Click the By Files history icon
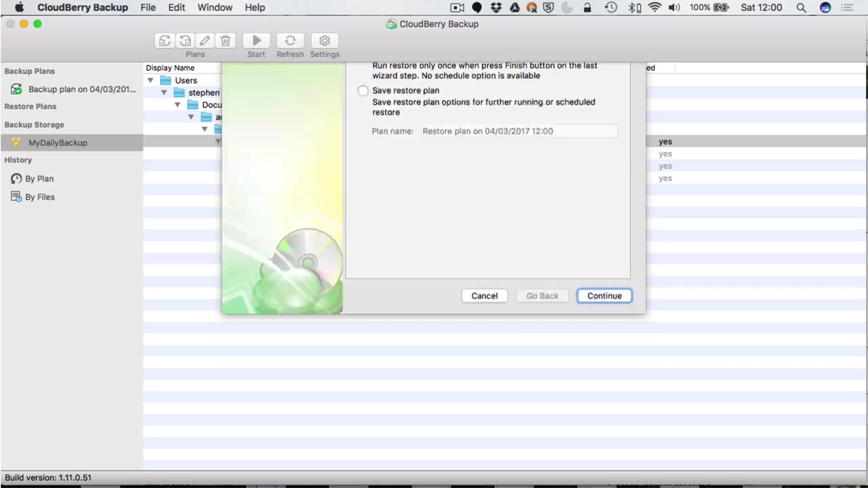Image resolution: width=868 pixels, height=488 pixels. coord(16,197)
